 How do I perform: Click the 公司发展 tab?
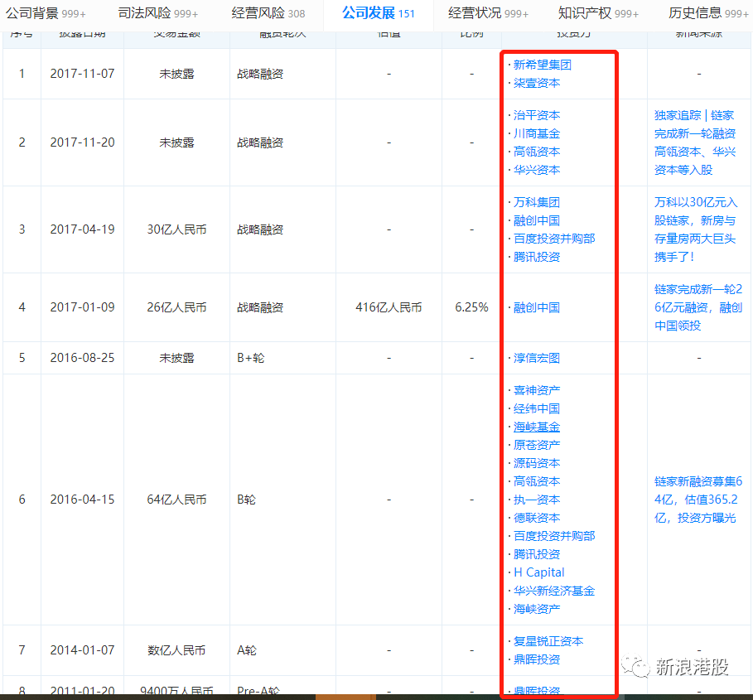tap(379, 13)
